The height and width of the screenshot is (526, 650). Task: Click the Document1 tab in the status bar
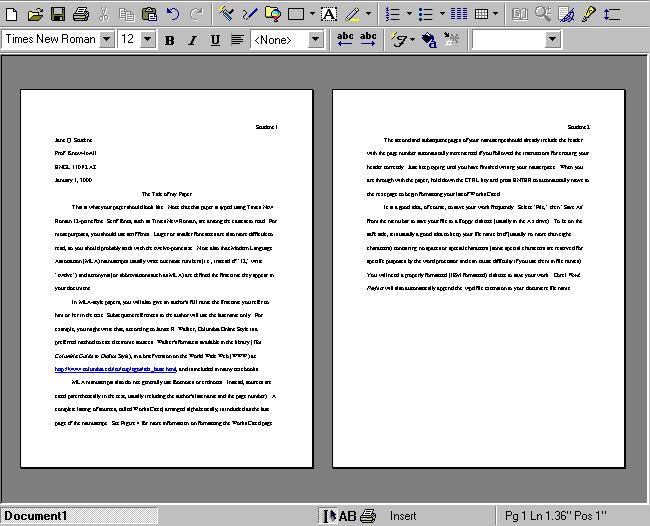tap(35, 515)
